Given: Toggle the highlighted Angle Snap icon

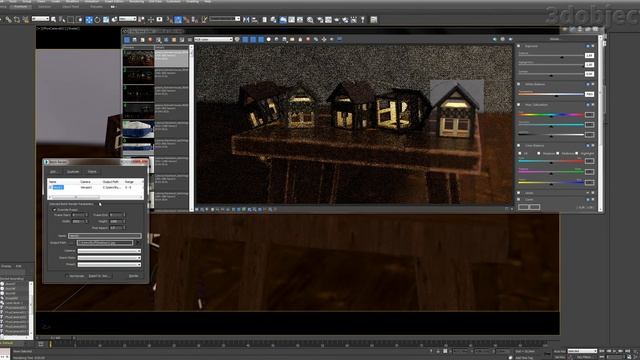Looking at the screenshot, I should 178,19.
